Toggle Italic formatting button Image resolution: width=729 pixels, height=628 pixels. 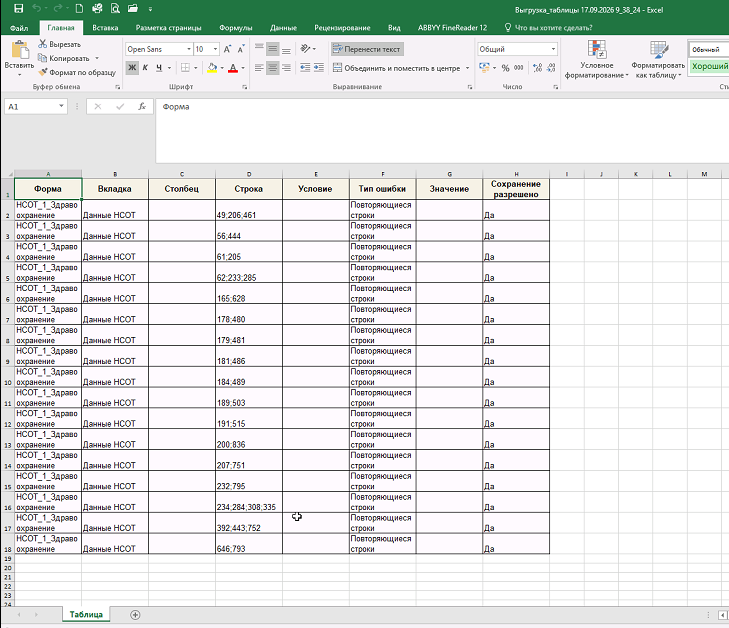(146, 68)
